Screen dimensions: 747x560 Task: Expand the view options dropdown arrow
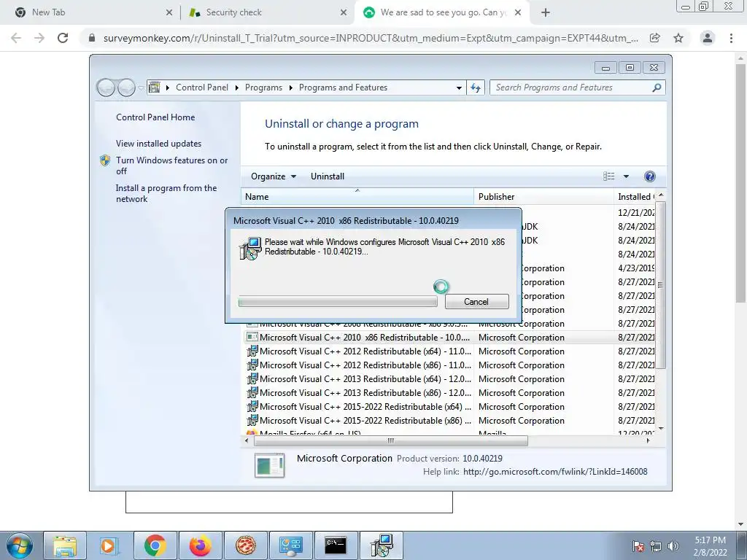coord(626,176)
